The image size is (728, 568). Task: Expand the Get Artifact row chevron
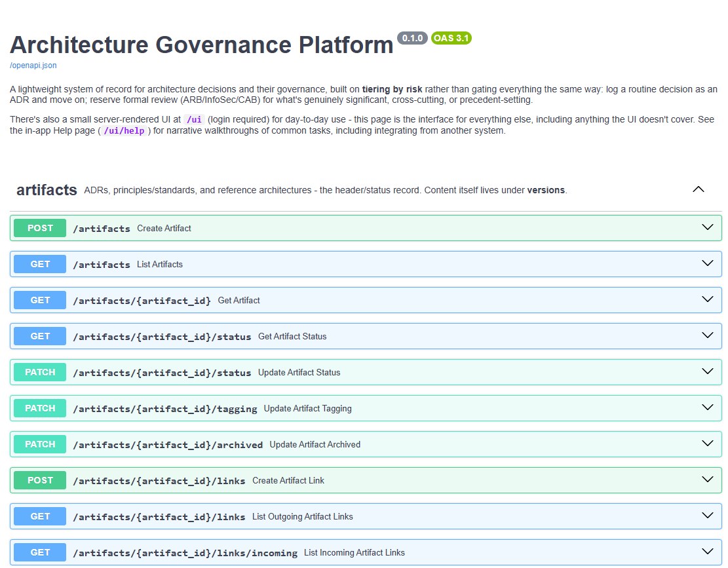pyautogui.click(x=708, y=299)
